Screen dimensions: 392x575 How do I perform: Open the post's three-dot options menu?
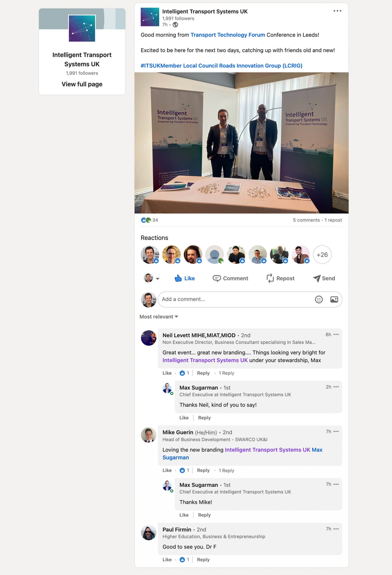tap(337, 11)
